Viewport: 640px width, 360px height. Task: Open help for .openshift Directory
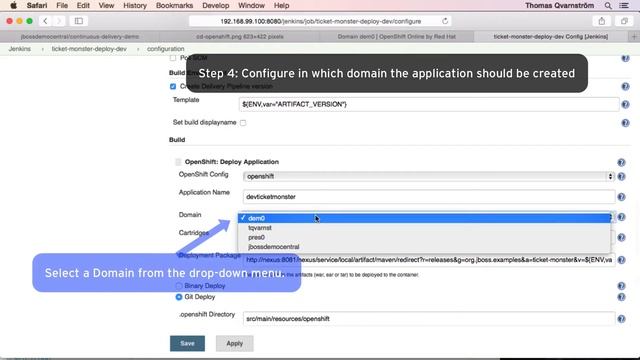621,319
